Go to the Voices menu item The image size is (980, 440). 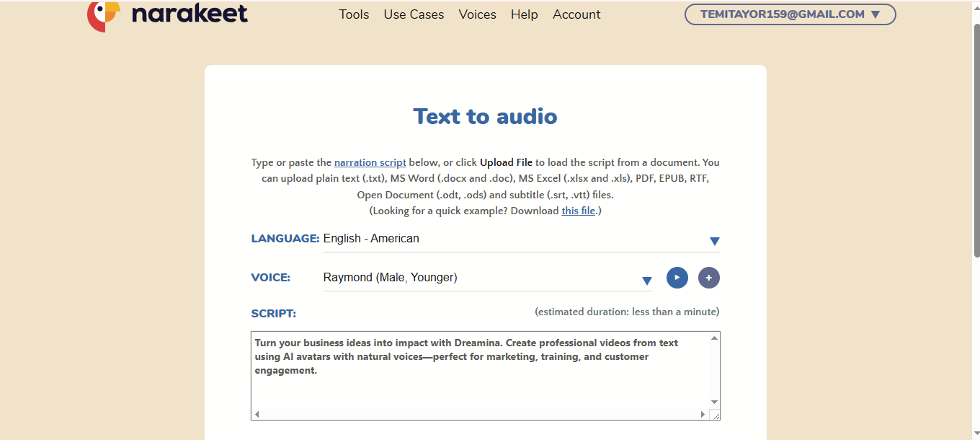tap(477, 14)
